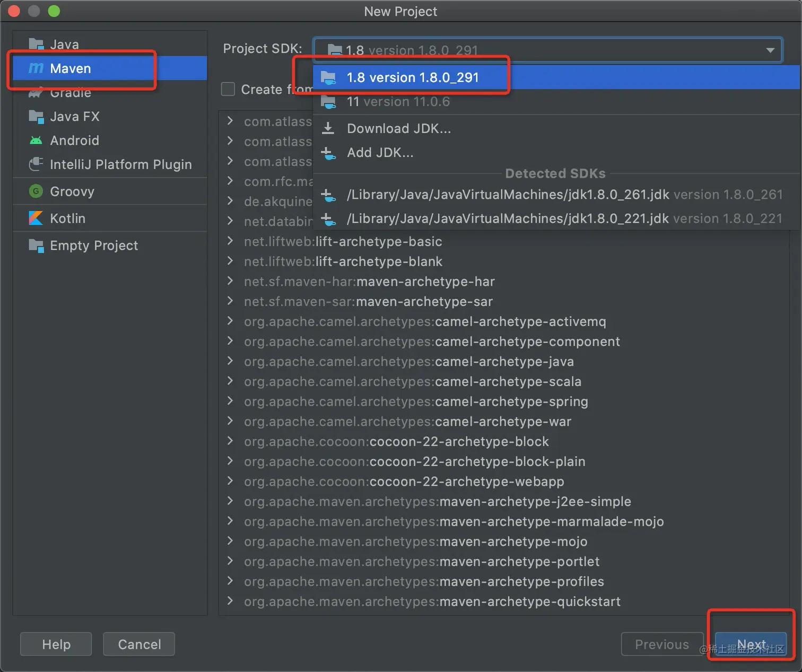Select maven-archetype-marmalade-mojo row

coord(504,521)
